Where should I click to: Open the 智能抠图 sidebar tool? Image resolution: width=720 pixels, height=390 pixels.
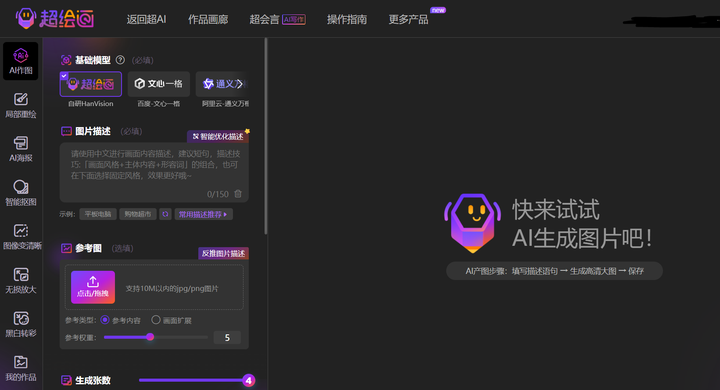[x=21, y=193]
